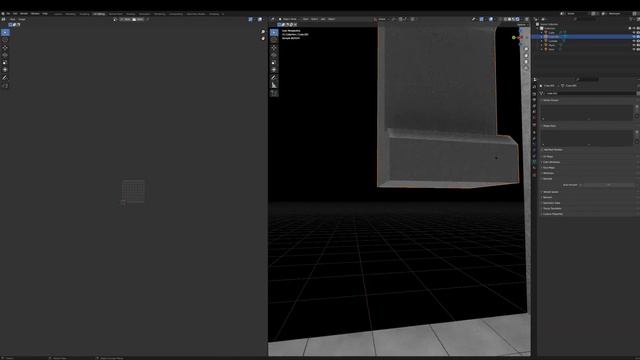Open the Object Mode dropdown in 3D viewport

click(289, 19)
